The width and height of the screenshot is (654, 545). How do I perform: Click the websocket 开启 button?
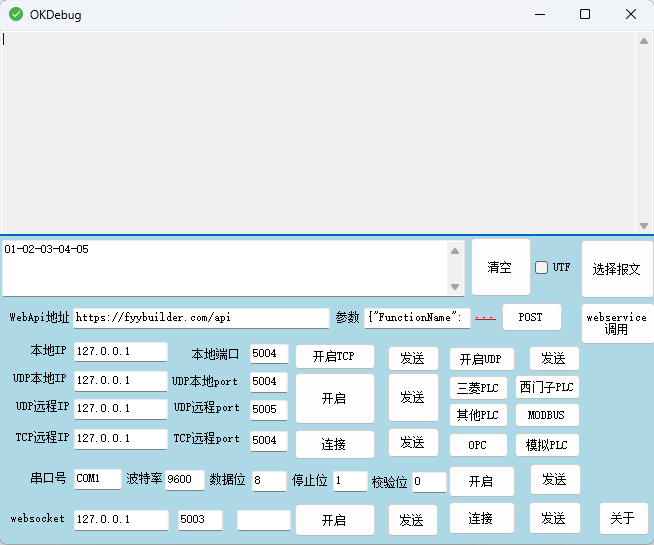pyautogui.click(x=335, y=520)
